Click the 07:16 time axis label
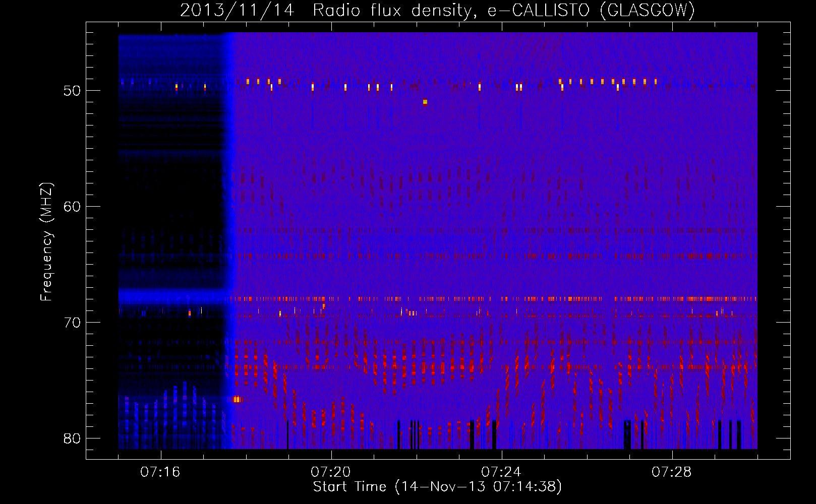816x504 pixels. pos(160,472)
